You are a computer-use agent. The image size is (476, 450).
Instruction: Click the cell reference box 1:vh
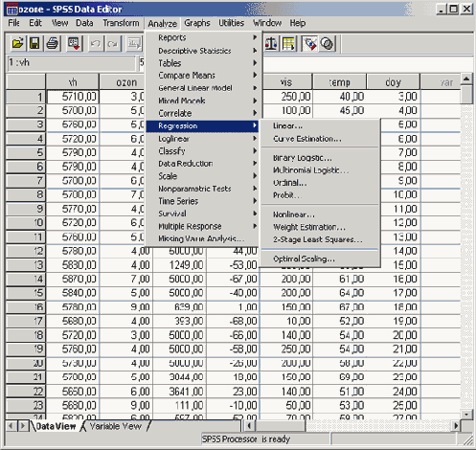(x=71, y=62)
